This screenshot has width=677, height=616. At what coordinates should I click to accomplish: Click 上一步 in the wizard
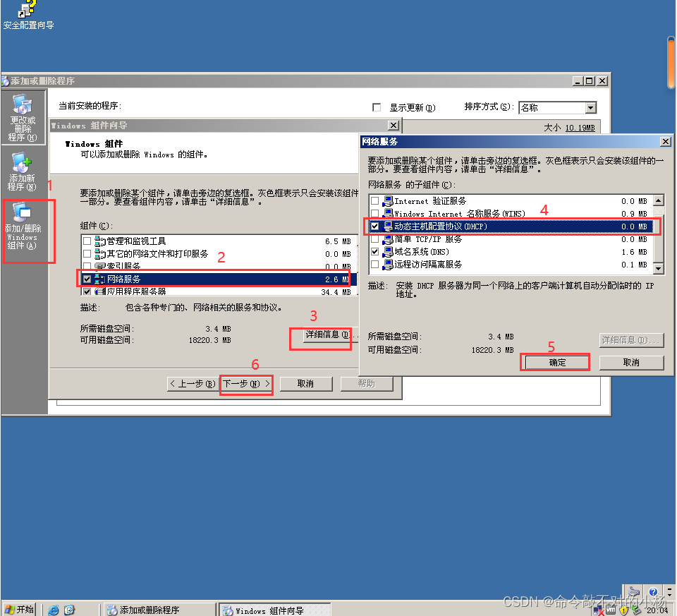click(x=193, y=384)
